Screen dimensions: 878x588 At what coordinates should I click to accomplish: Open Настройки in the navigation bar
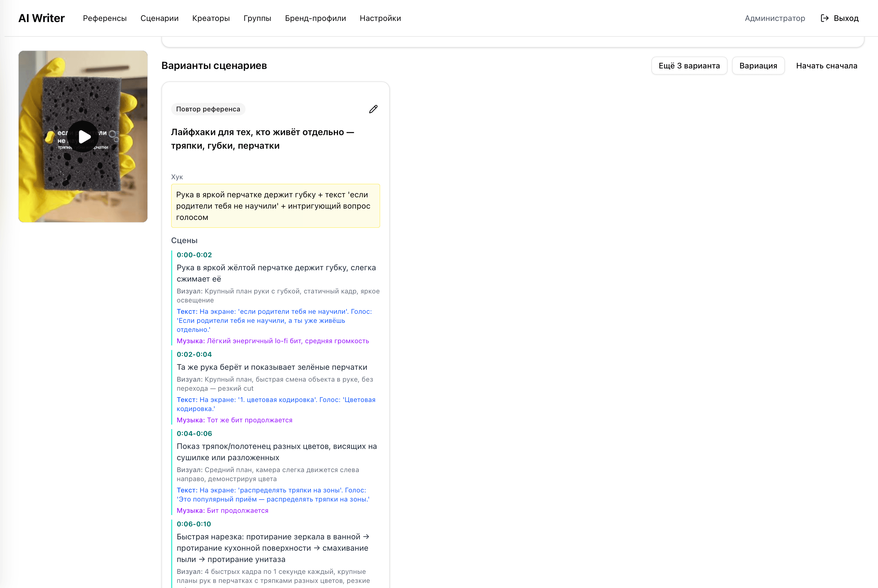pos(380,18)
